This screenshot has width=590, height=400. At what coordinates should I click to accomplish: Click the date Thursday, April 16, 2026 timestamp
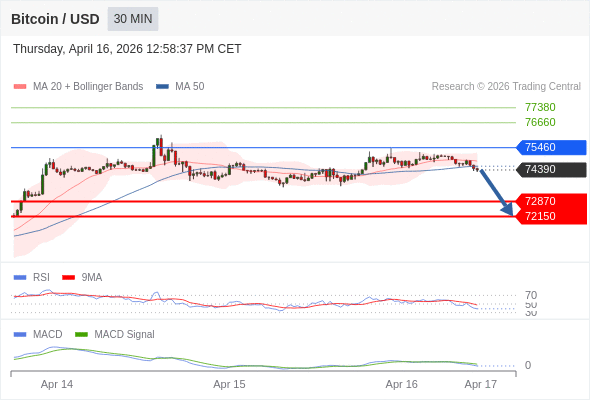[x=127, y=49]
